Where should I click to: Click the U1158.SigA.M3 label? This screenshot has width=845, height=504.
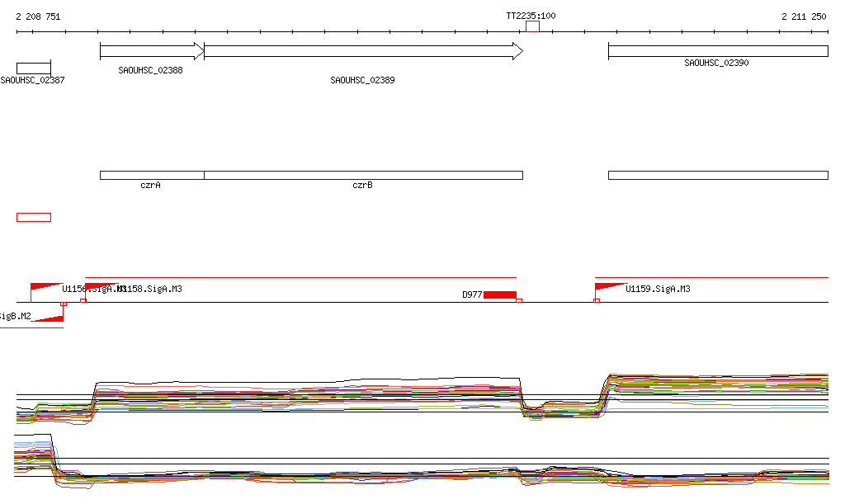click(x=152, y=290)
